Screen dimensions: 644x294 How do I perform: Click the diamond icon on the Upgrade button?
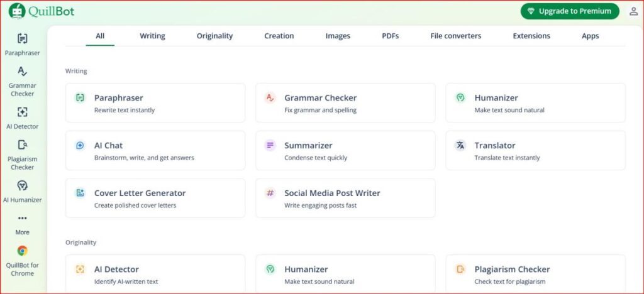coord(531,11)
